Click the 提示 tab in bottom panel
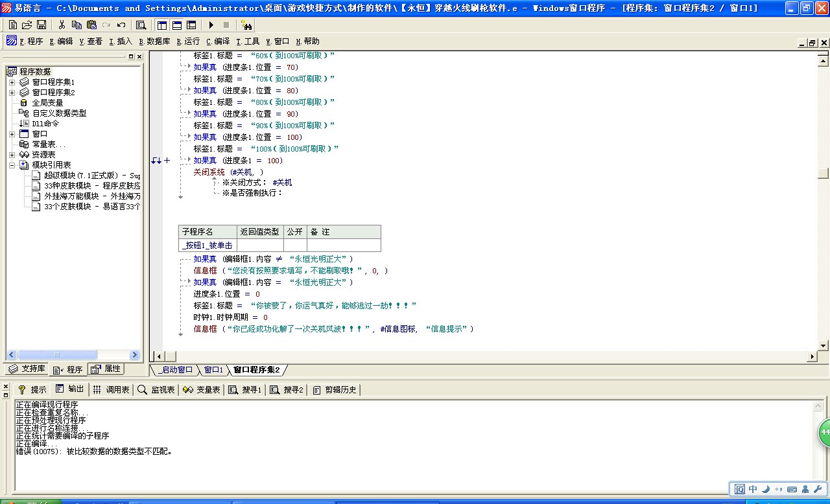830x504 pixels. coord(32,389)
